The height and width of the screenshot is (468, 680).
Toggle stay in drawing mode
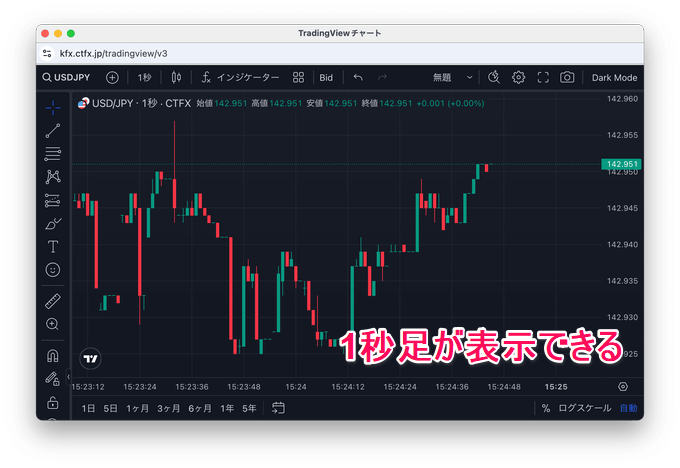[53, 379]
